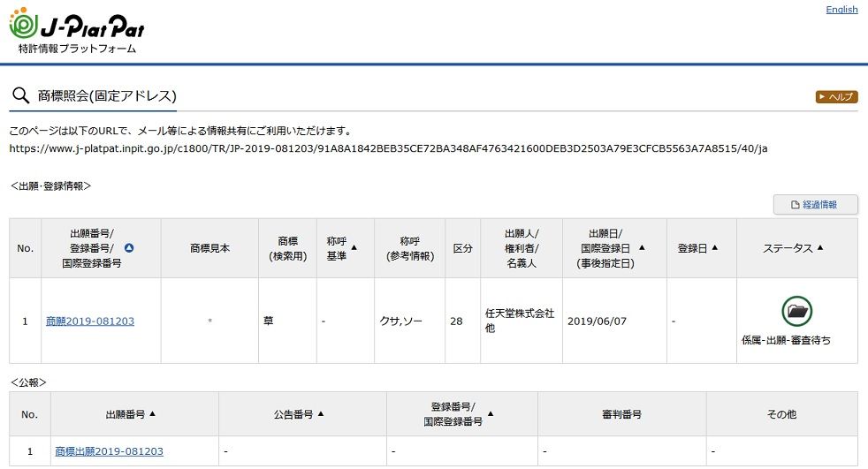Image resolution: width=868 pixels, height=469 pixels.
Task: Click the blue circled sort icon by 出願番号
Action: tap(129, 248)
